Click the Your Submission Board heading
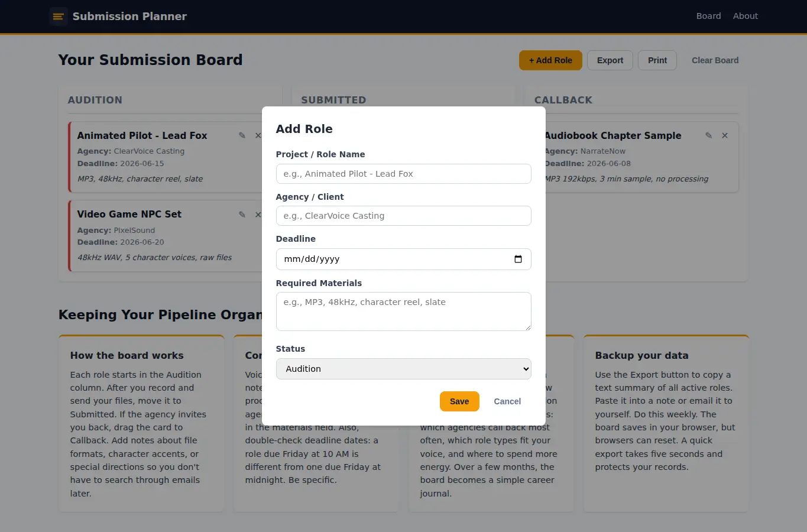Image resolution: width=807 pixels, height=532 pixels. (150, 60)
